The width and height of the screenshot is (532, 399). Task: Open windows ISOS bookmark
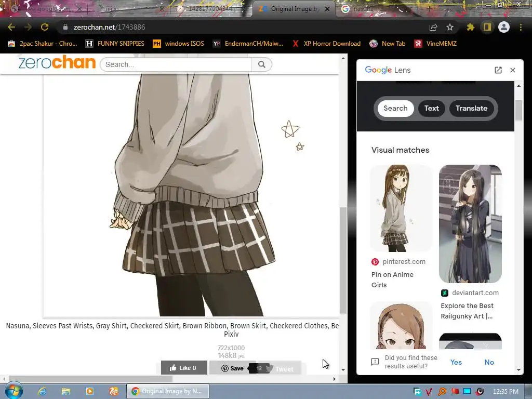(179, 44)
